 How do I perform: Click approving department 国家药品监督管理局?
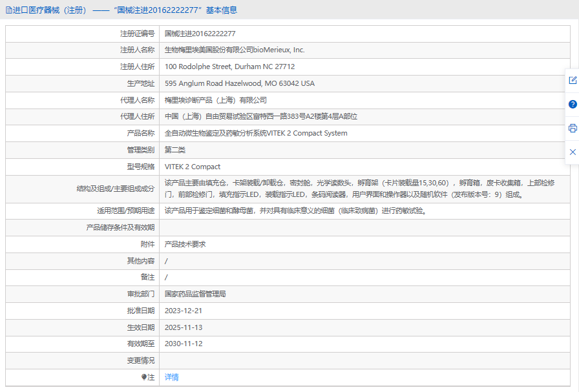[195, 294]
